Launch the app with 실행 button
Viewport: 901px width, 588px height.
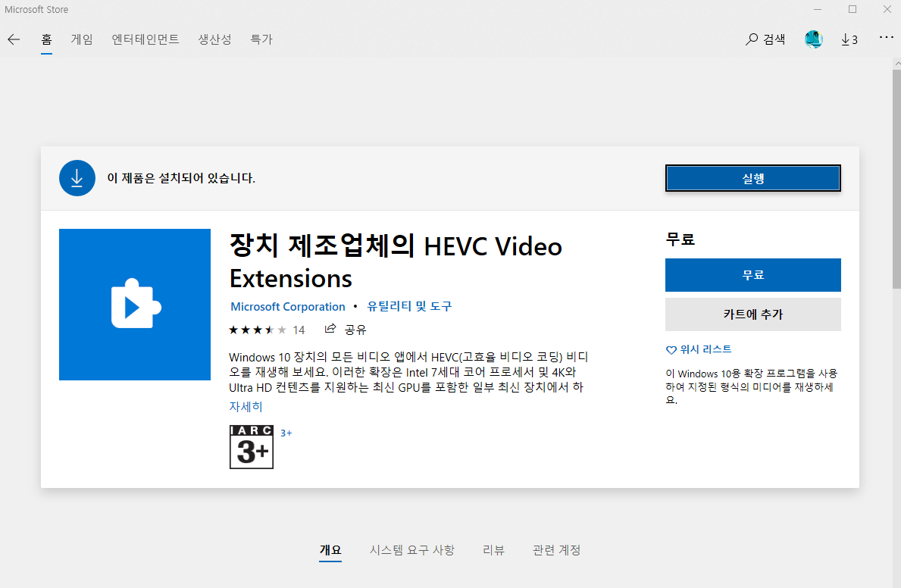coord(752,178)
